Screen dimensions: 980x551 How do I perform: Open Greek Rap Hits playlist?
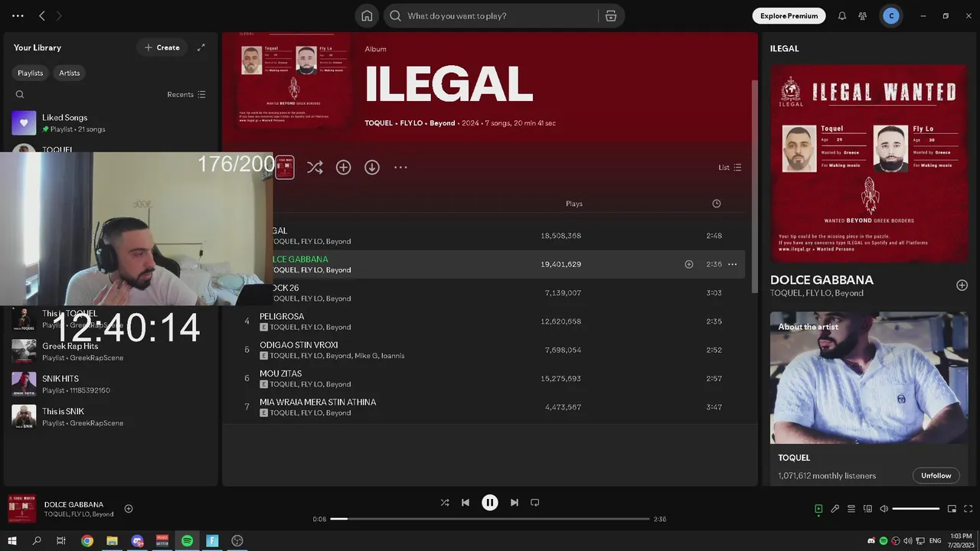pos(111,351)
